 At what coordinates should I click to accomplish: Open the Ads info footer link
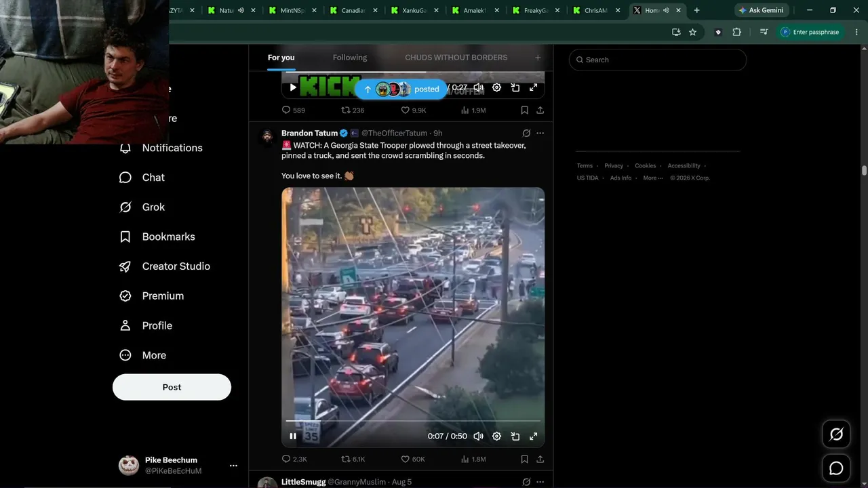coord(620,178)
